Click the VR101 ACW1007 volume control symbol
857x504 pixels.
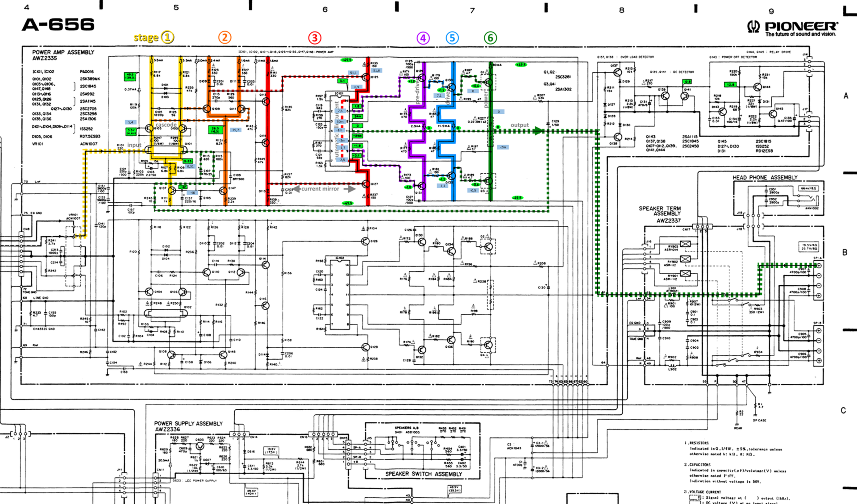coord(74,257)
